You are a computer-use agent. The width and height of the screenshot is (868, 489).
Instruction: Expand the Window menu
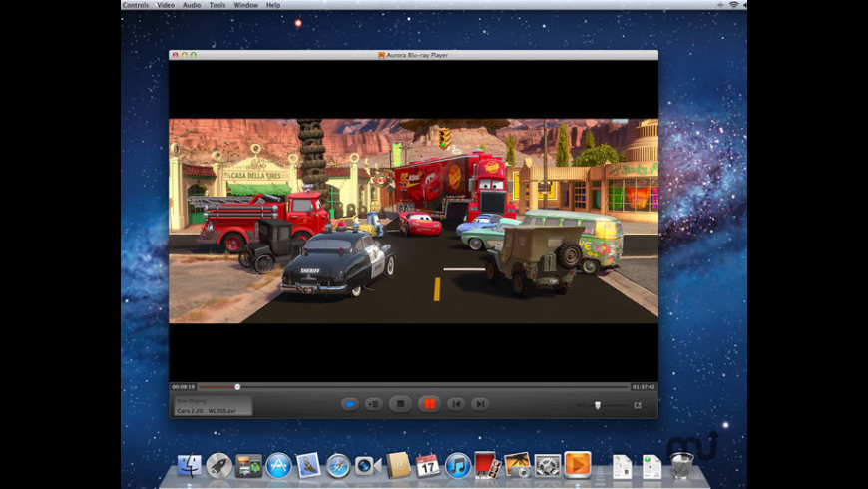point(245,5)
